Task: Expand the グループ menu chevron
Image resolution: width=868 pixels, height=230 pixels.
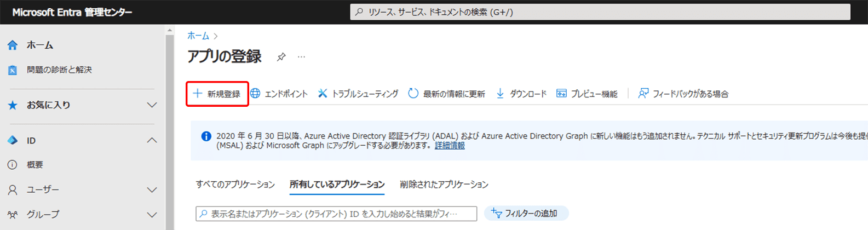Action: click(x=152, y=215)
